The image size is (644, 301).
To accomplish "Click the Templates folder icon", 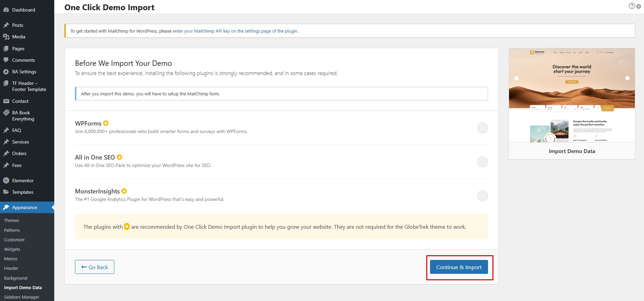I will pyautogui.click(x=6, y=192).
